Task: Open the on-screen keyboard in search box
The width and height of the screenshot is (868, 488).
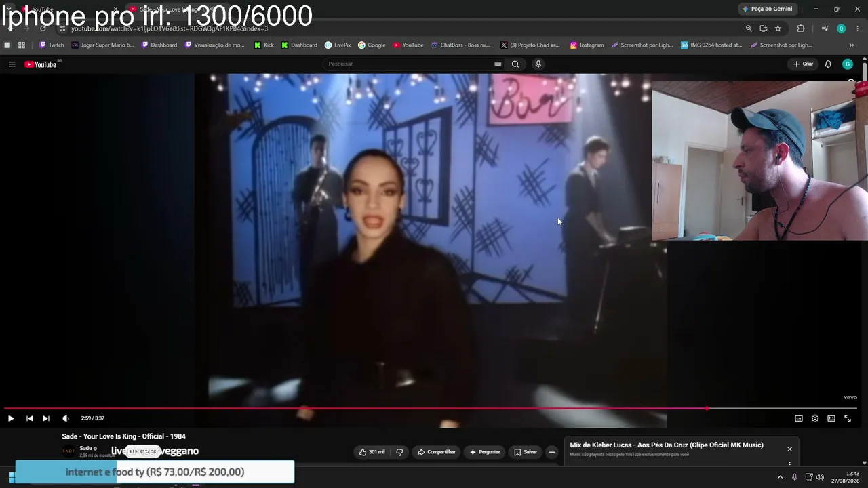Action: pyautogui.click(x=498, y=64)
